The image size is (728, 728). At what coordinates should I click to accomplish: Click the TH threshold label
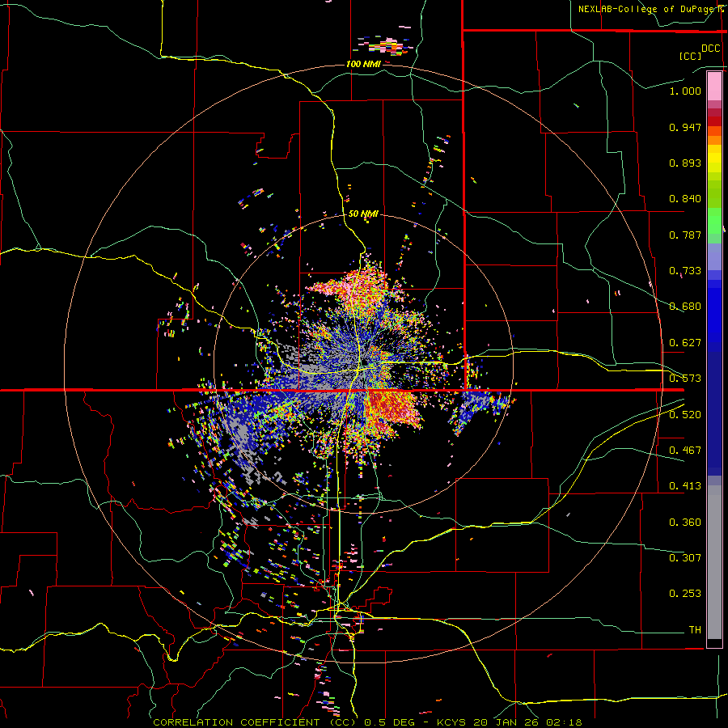pyautogui.click(x=695, y=630)
